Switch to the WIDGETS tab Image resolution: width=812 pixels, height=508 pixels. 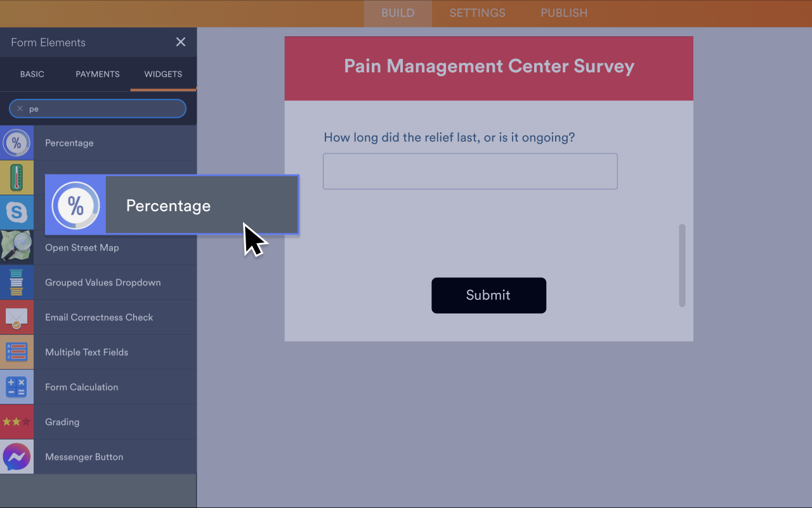(162, 74)
